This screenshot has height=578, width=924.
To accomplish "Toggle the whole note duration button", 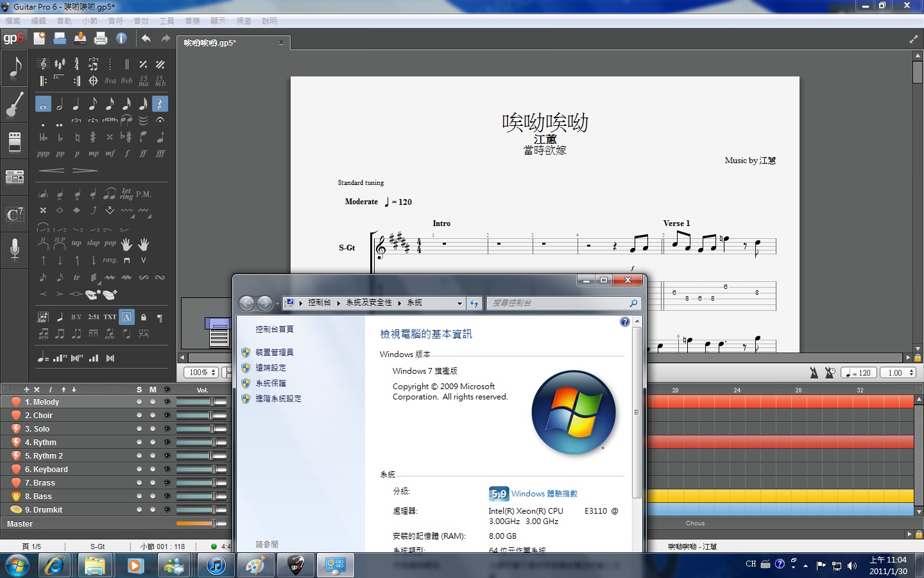I will (43, 103).
